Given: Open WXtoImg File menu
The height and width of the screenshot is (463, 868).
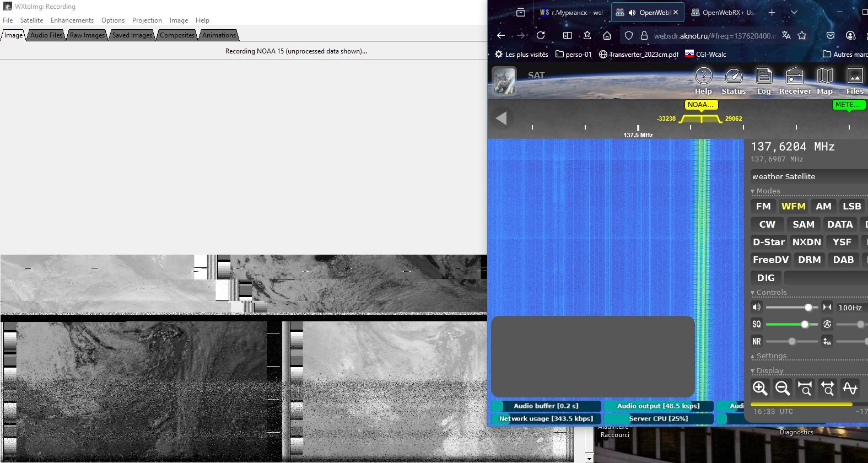Looking at the screenshot, I should coord(8,20).
